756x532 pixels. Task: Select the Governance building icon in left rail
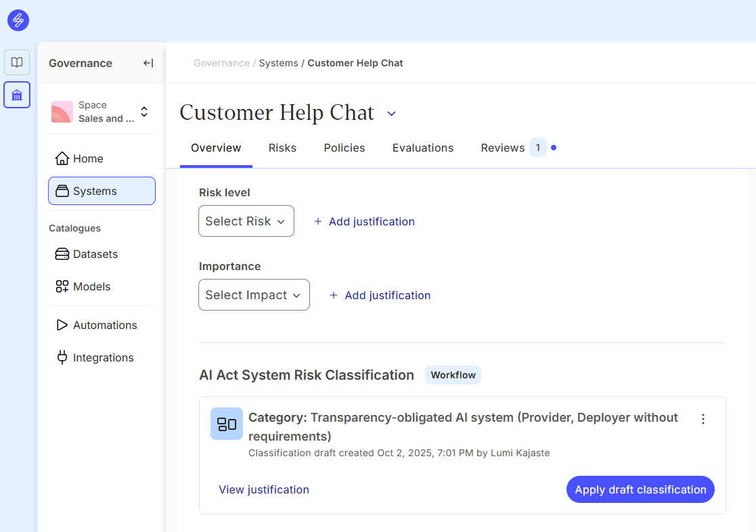(x=17, y=95)
